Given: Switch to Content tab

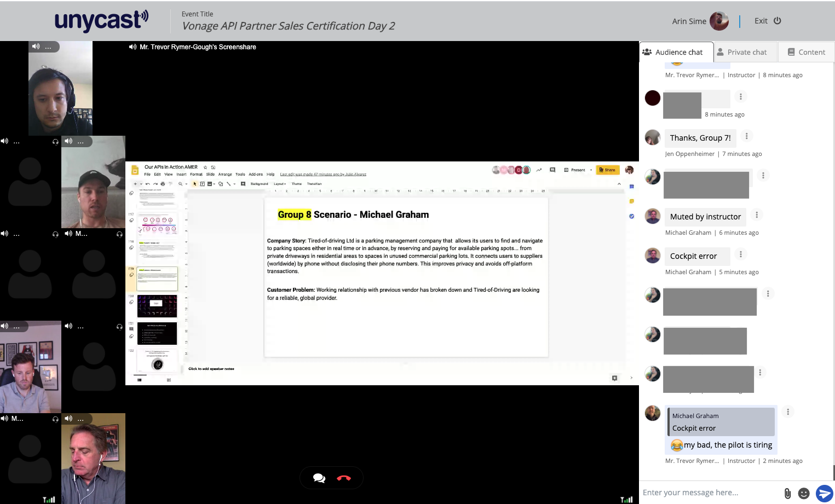Looking at the screenshot, I should (x=807, y=52).
